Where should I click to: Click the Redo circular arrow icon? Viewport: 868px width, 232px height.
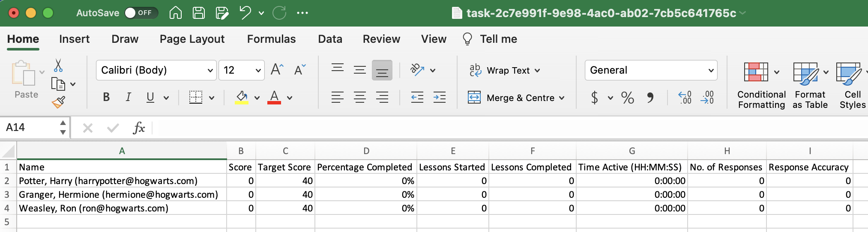click(279, 13)
